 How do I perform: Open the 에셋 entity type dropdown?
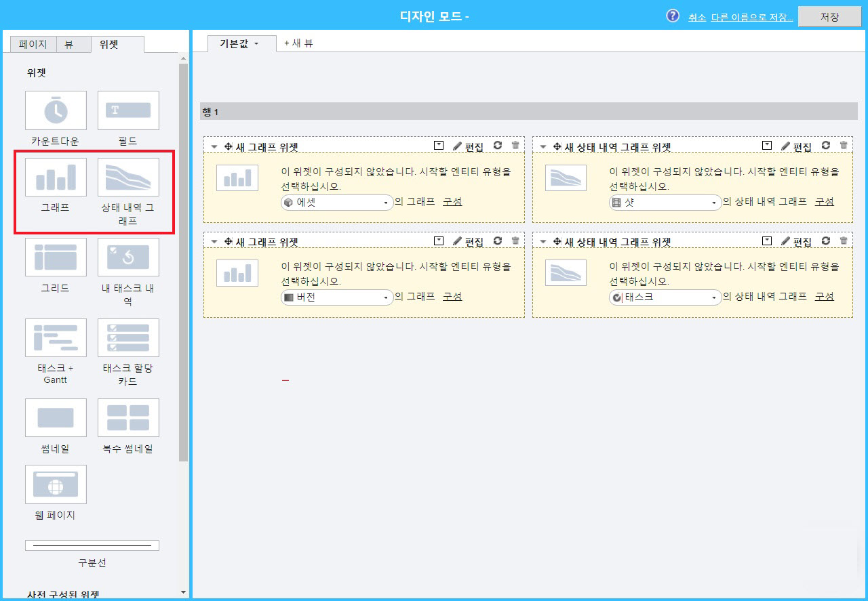[337, 202]
